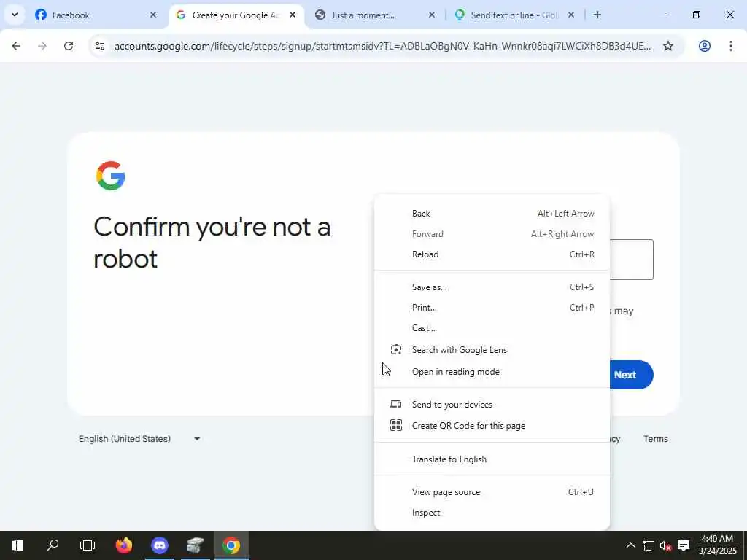Select Create QR Code for this page
Screen dimensions: 747x560
pos(492,426)
